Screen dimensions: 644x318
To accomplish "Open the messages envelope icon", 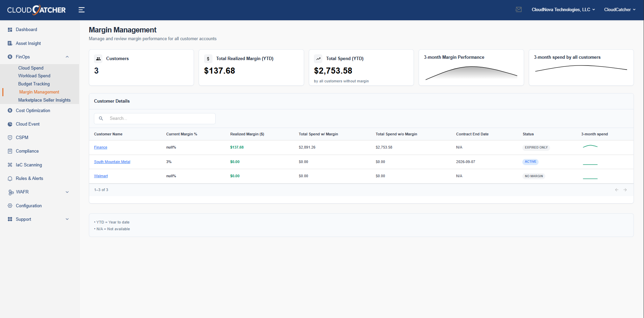I will coord(519,9).
